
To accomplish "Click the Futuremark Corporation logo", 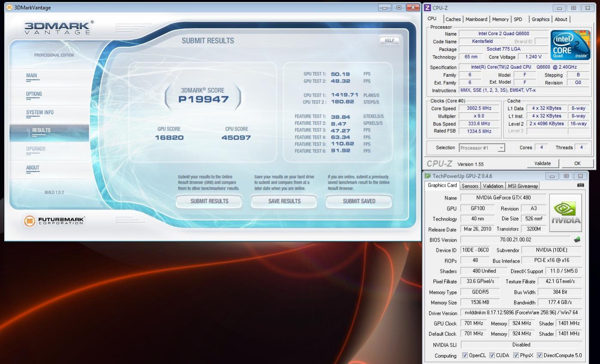I will (x=55, y=221).
